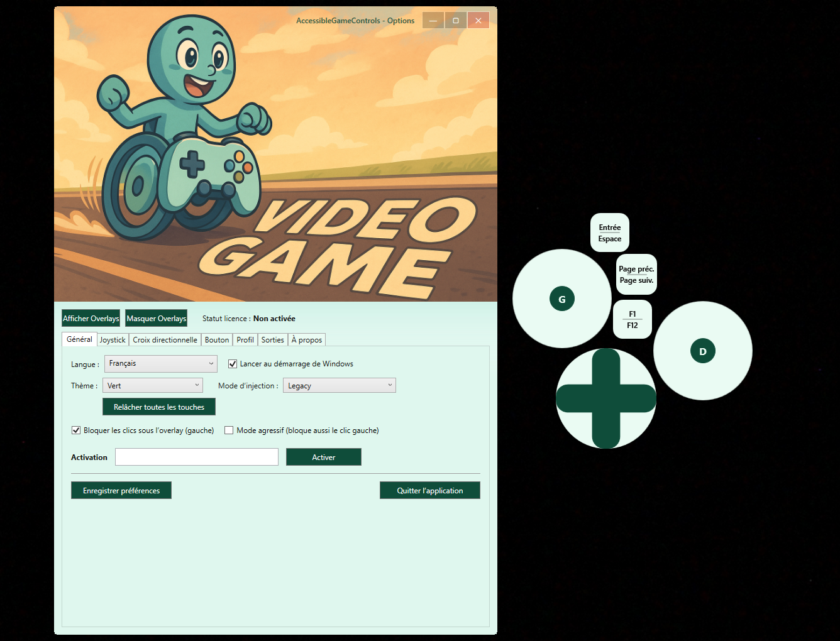This screenshot has width=840, height=641.
Task: Uncheck Bloquer les clics sous l'overlay
Action: tap(76, 430)
